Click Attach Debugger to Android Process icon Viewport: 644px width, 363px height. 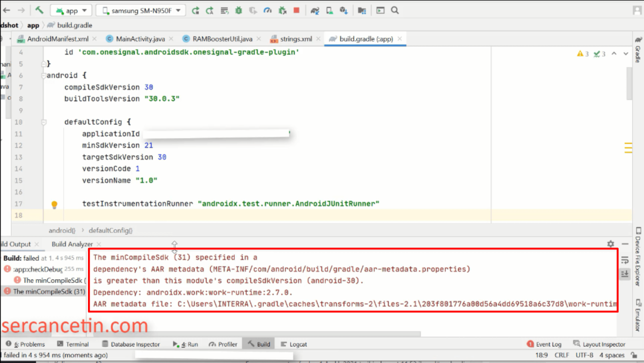[x=282, y=10]
